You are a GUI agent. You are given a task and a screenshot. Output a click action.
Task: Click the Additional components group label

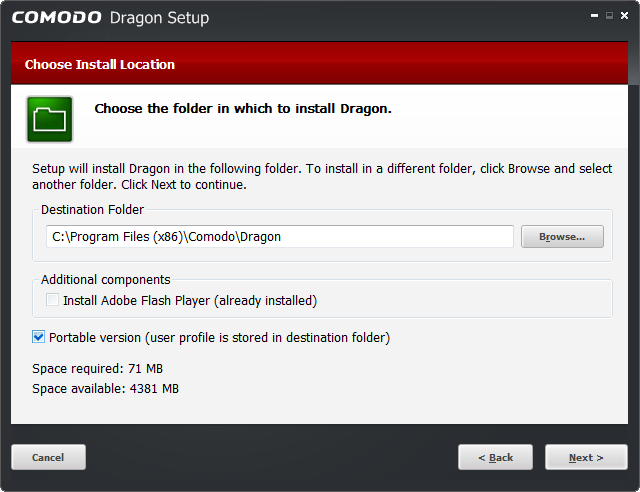coord(105,279)
